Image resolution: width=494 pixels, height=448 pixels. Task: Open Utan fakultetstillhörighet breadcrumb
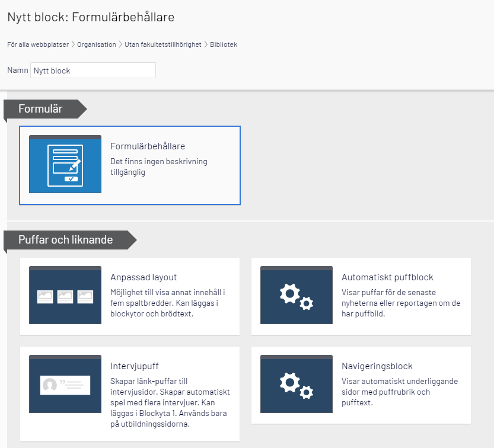pyautogui.click(x=163, y=44)
